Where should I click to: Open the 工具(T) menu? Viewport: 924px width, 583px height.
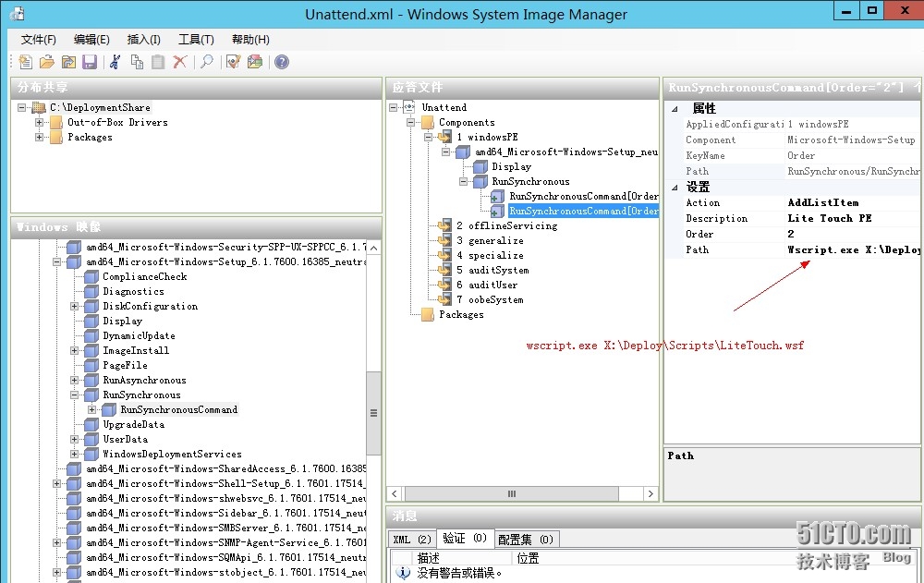(x=196, y=40)
